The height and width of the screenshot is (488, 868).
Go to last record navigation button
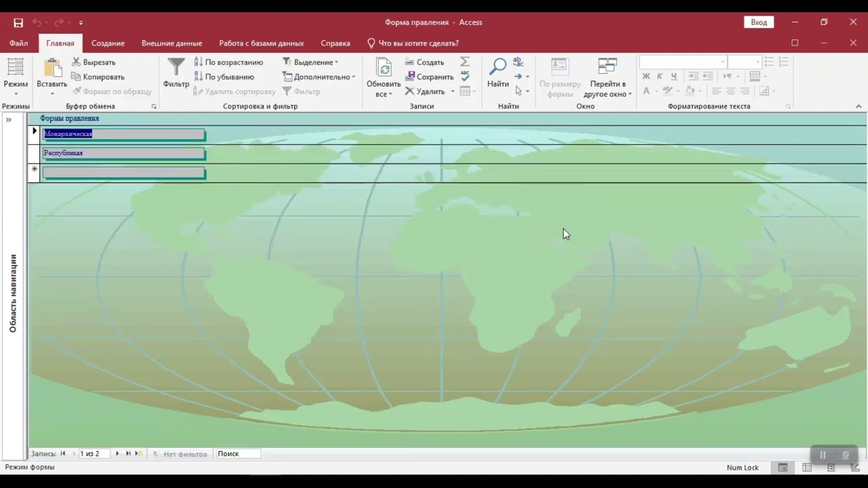[127, 453]
